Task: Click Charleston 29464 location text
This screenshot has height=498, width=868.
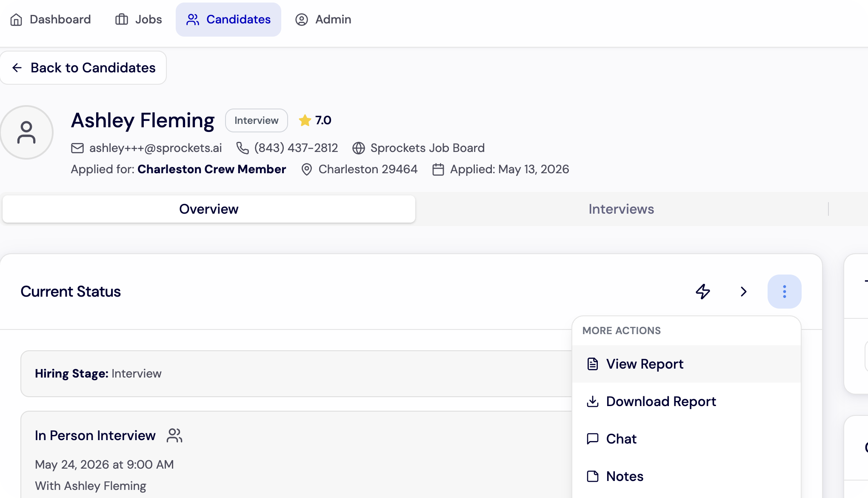Action: (368, 169)
